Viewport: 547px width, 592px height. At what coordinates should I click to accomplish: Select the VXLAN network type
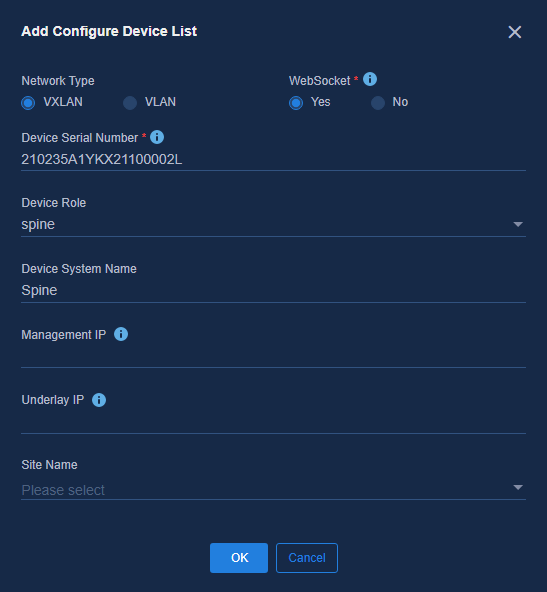(28, 103)
